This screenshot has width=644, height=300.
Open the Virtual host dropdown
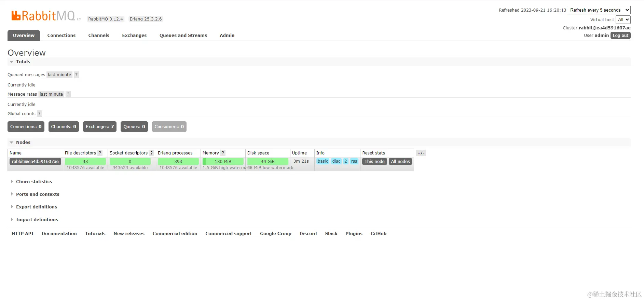pos(623,20)
